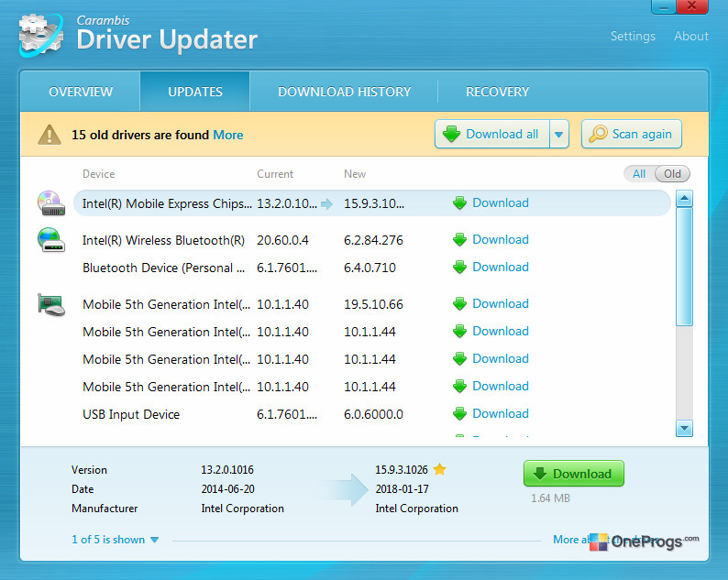Open Settings from the header

(x=633, y=36)
